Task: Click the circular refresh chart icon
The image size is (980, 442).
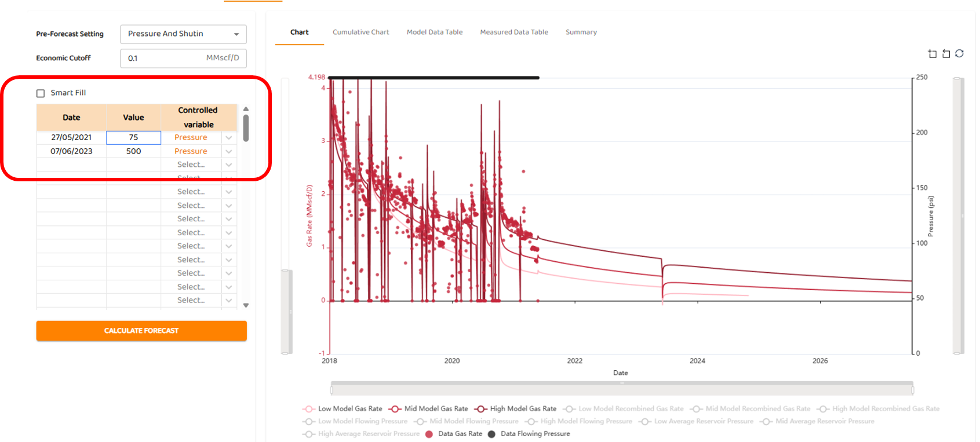Action: [959, 53]
